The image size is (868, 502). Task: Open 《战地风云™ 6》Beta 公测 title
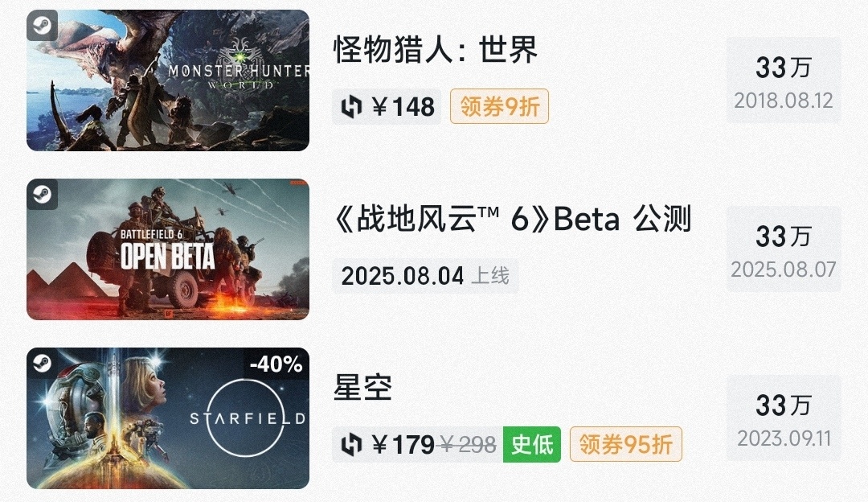tap(513, 220)
